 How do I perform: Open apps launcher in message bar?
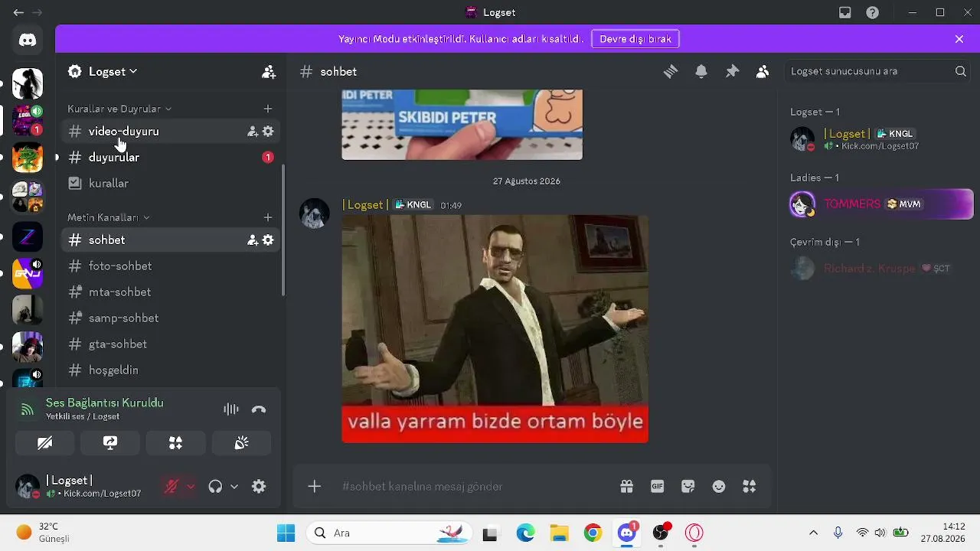(x=750, y=487)
